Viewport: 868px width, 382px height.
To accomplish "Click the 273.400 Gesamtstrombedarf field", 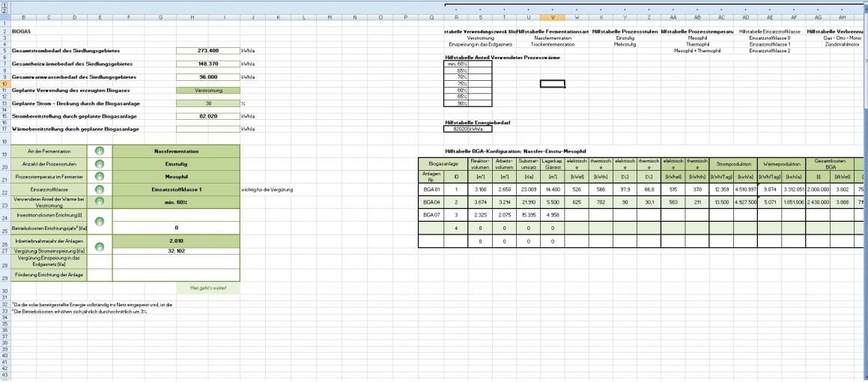I will (208, 50).
